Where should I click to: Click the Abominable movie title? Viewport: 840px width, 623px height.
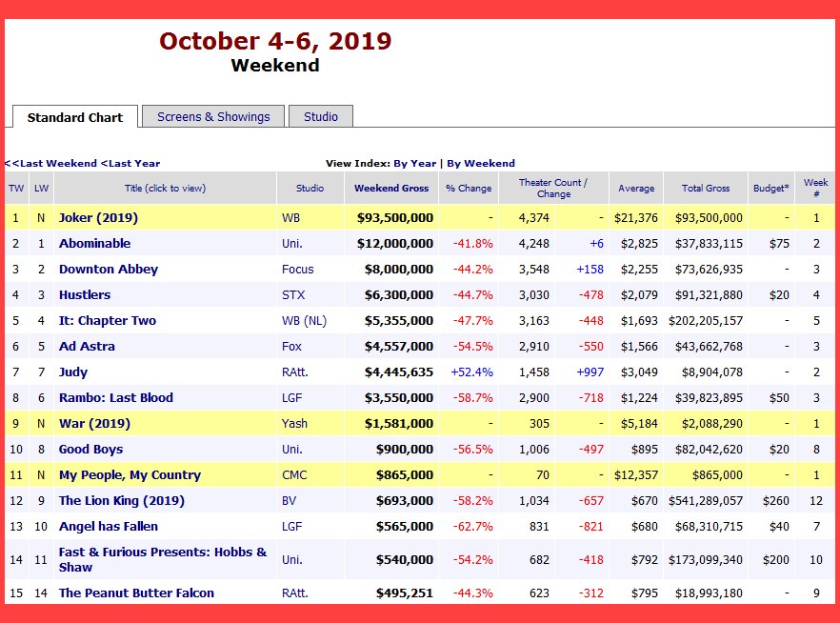(x=94, y=243)
